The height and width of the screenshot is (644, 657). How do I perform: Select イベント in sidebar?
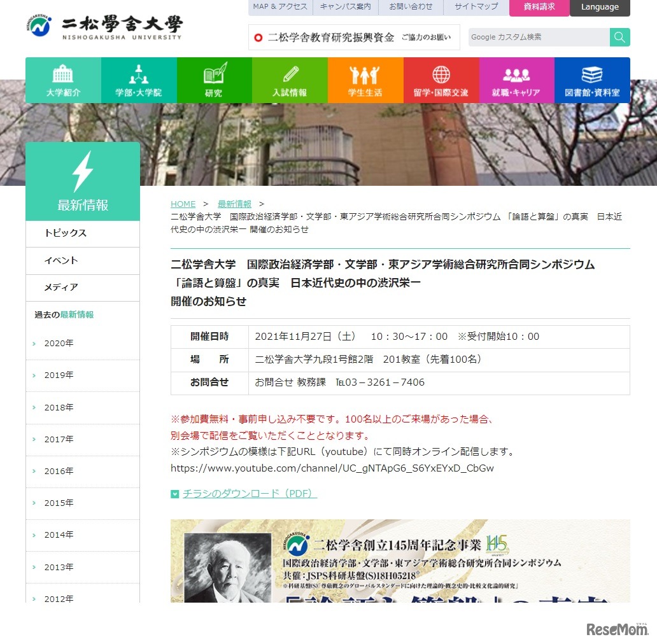(x=83, y=260)
